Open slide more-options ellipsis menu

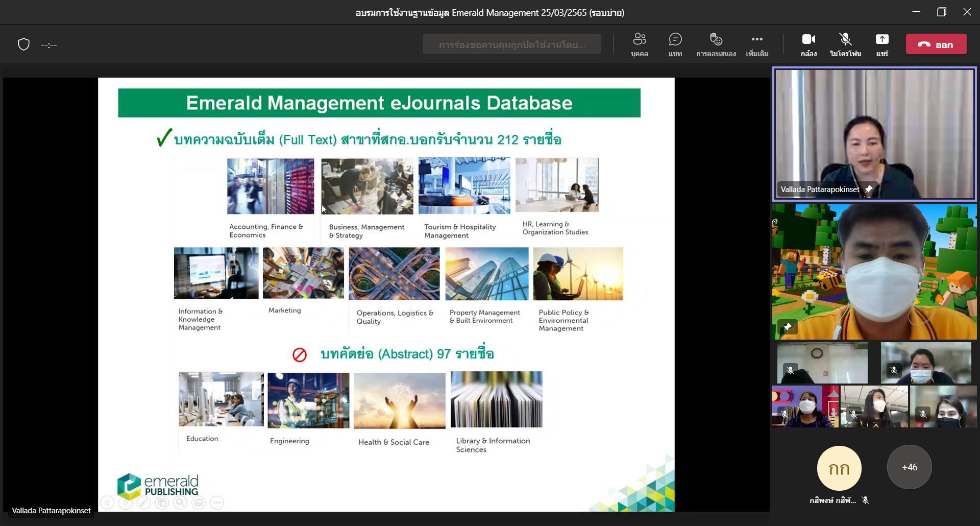tap(217, 503)
